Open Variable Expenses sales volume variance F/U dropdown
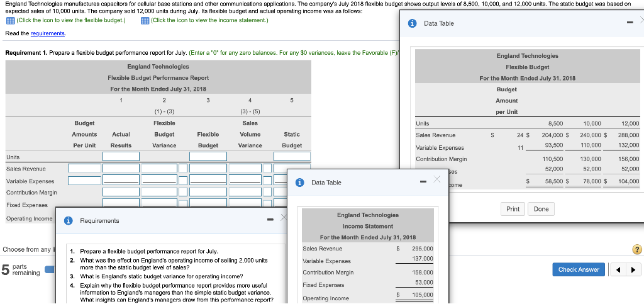Viewport: 644px width, 304px height. [267, 181]
